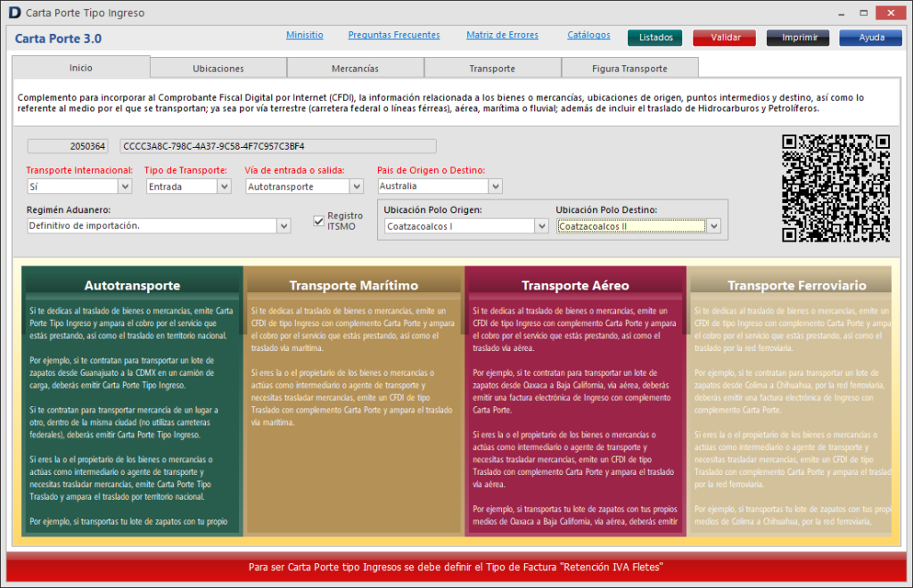Expand the Regimén Aduanero dropdown
This screenshot has width=913, height=588.
[284, 226]
